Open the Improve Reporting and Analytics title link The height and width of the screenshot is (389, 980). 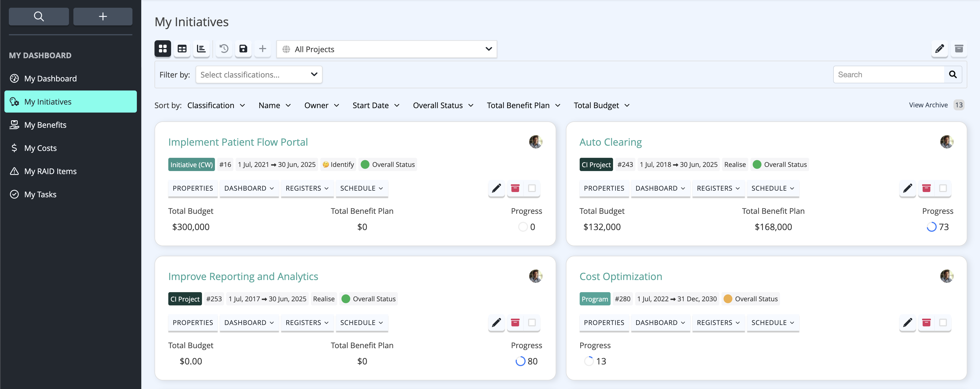[x=243, y=276]
